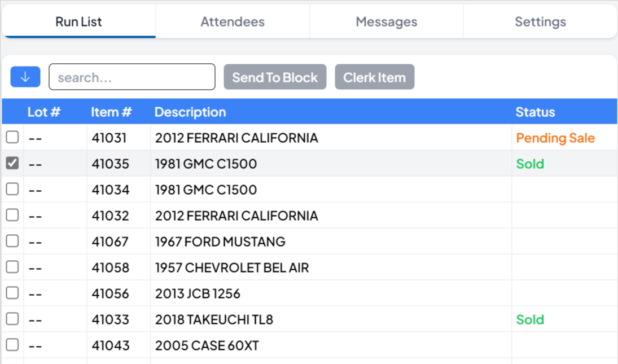Click the Item # column header
618x364 pixels.
(x=111, y=112)
